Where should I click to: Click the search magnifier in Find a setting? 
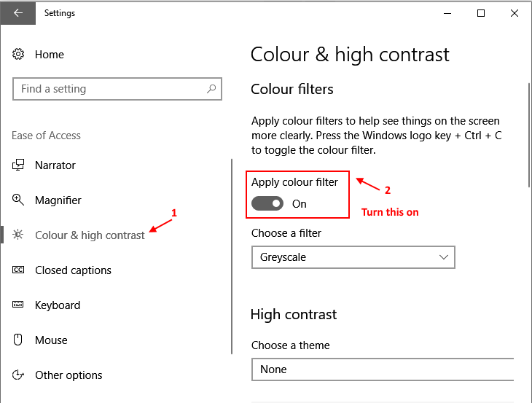click(211, 89)
